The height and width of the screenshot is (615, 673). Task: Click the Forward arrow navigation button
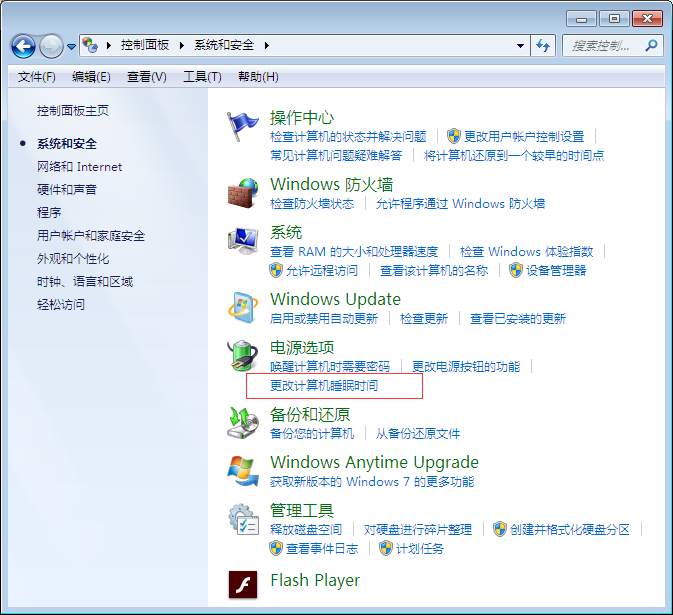coord(51,46)
